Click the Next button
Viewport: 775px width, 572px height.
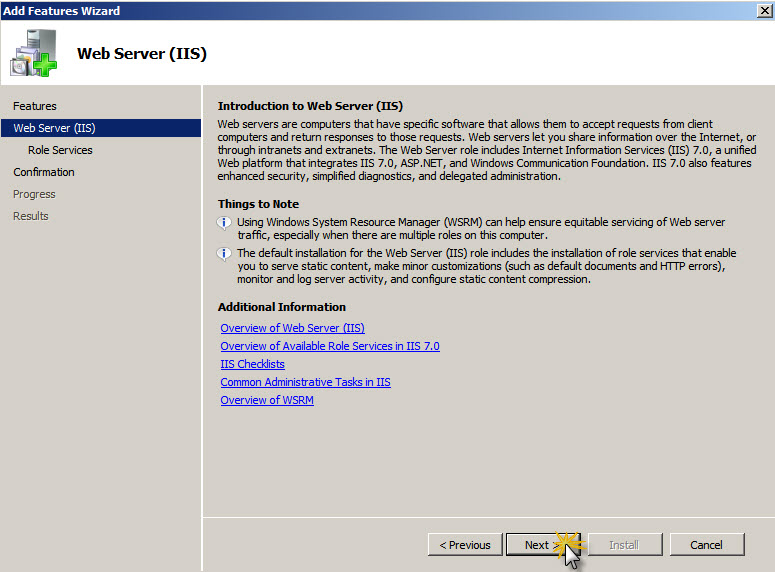click(543, 544)
